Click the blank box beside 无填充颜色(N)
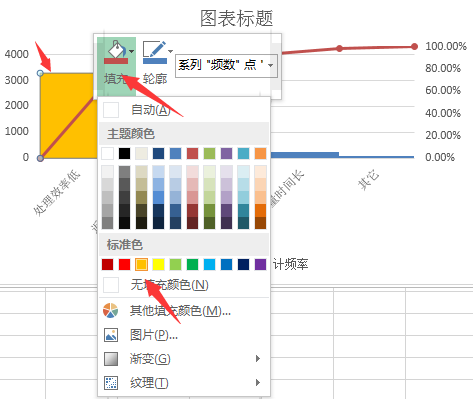This screenshot has height=399, width=473. tap(111, 285)
